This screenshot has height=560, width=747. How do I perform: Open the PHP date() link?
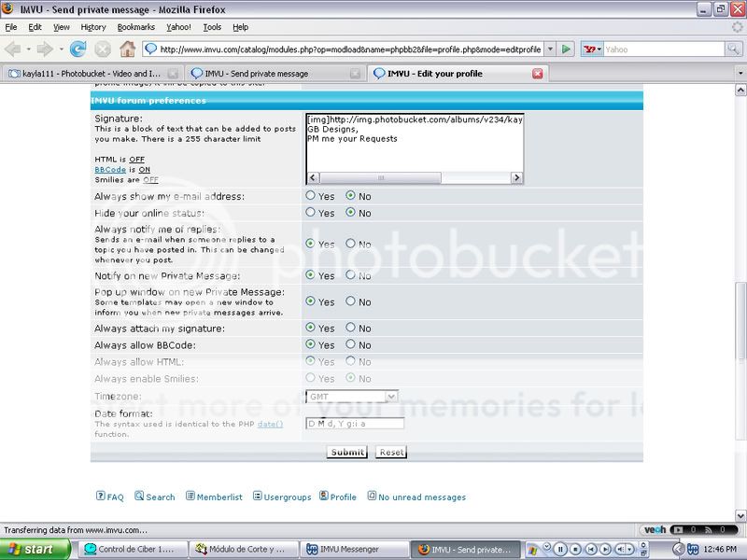coord(270,424)
